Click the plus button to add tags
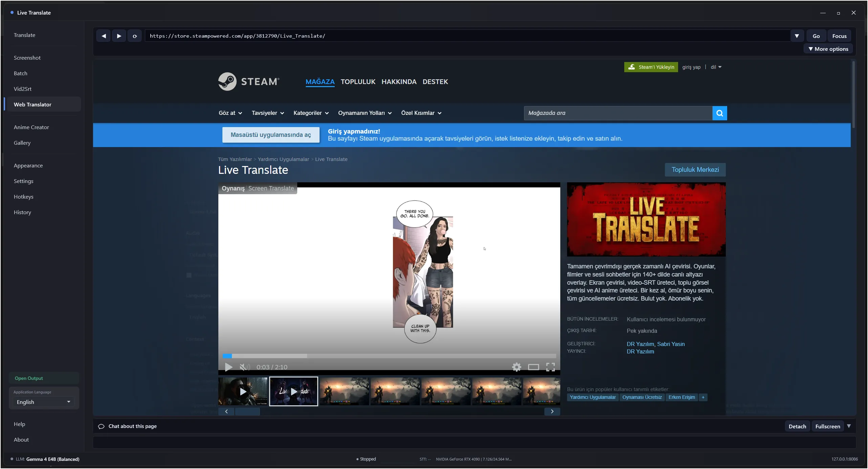The width and height of the screenshot is (868, 469). click(703, 397)
